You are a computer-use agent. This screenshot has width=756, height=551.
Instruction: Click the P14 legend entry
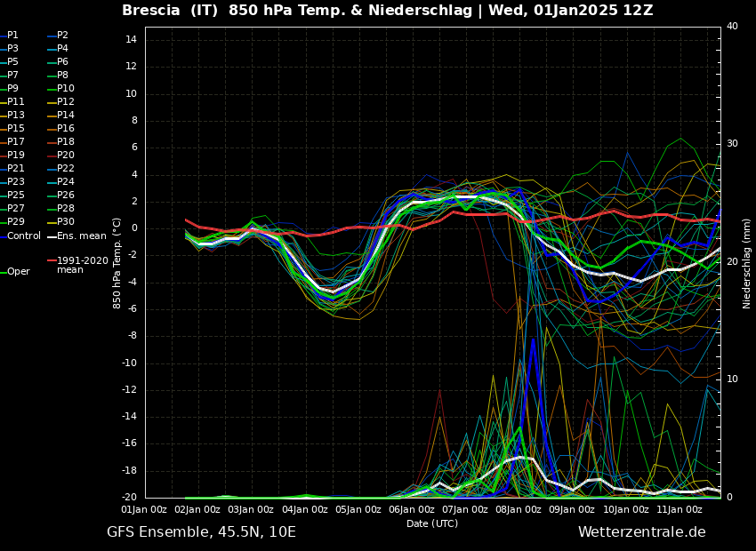pos(60,116)
